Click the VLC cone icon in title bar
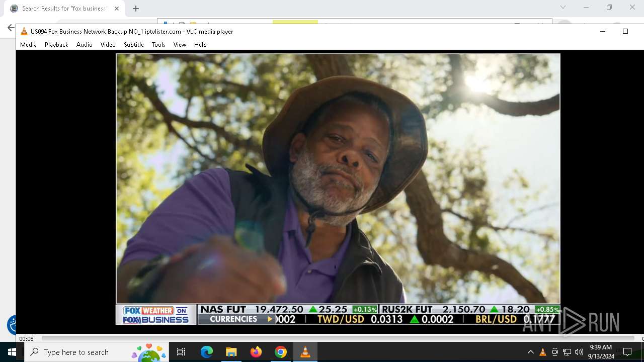644x362 pixels. [x=24, y=31]
